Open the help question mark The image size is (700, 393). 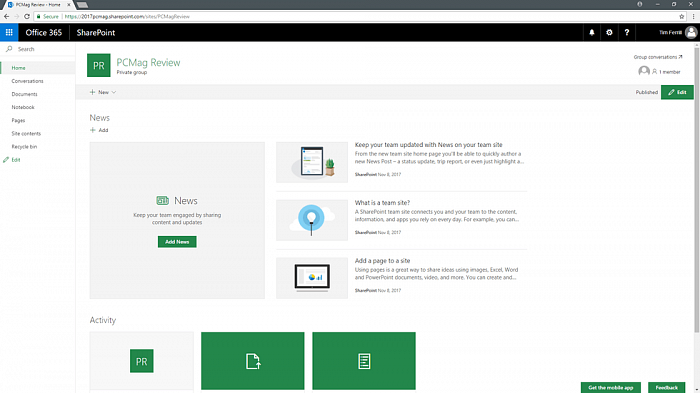pos(626,32)
